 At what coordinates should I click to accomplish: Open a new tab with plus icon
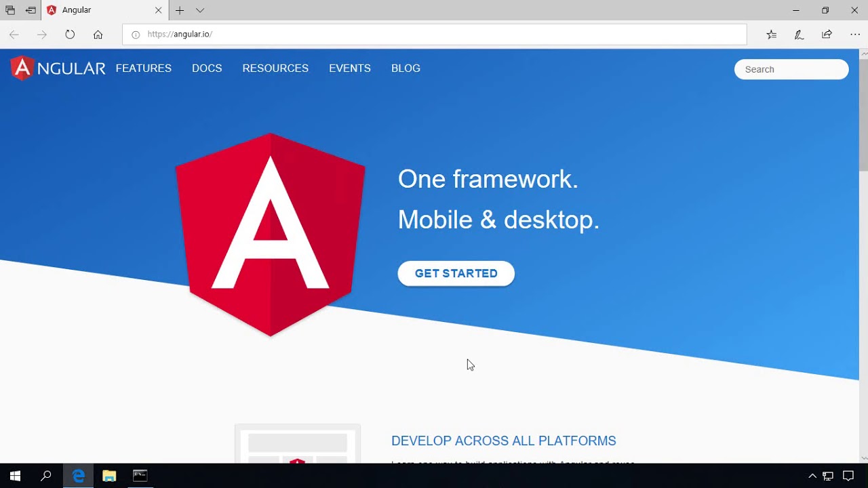[180, 10]
